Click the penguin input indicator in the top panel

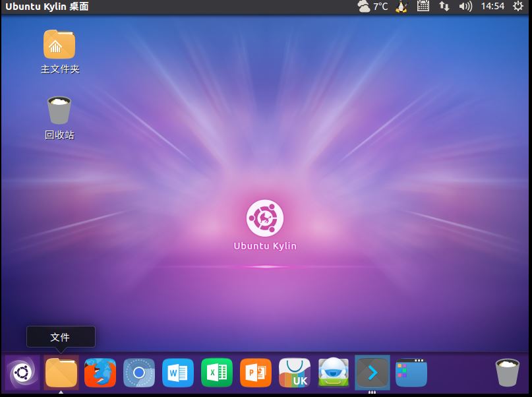pyautogui.click(x=401, y=6)
